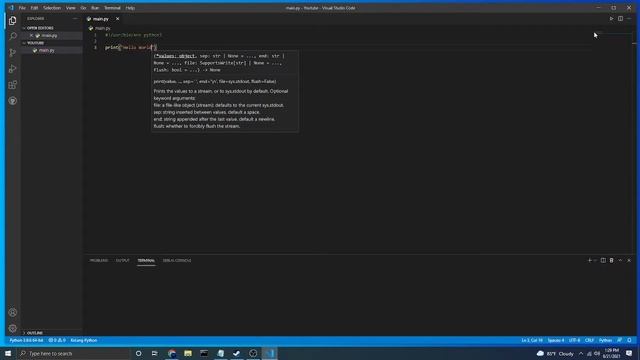Open the File menu

tap(22, 8)
